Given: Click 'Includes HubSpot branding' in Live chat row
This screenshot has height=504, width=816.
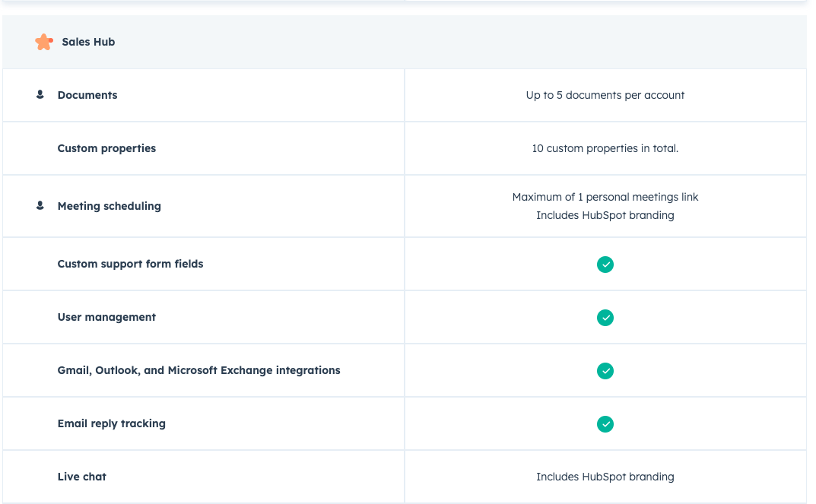Looking at the screenshot, I should click(605, 477).
